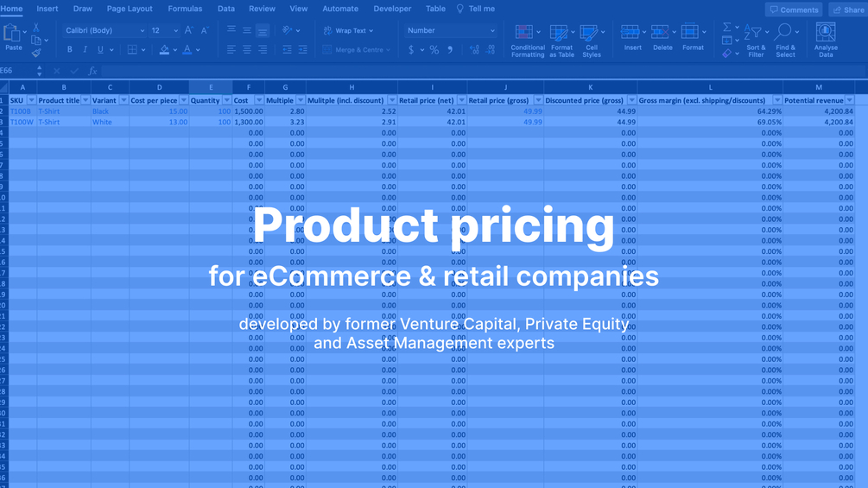Viewport: 868px width, 488px height.
Task: Click the Copy icon
Action: click(36, 40)
